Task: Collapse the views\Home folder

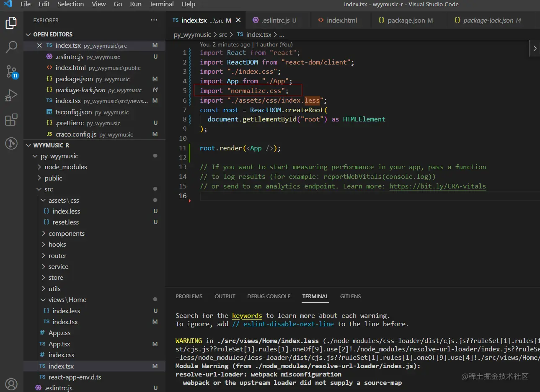Action: tap(67, 300)
